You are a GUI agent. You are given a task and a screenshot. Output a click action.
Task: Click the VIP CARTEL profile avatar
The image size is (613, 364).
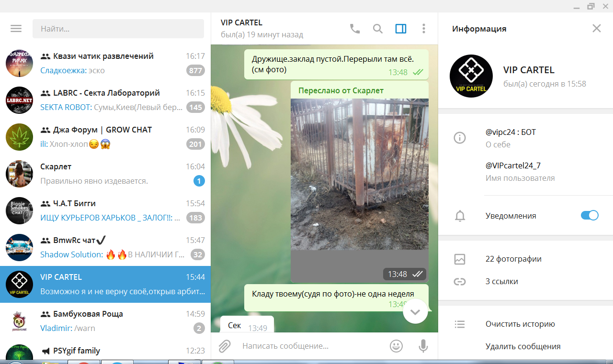coord(471,76)
